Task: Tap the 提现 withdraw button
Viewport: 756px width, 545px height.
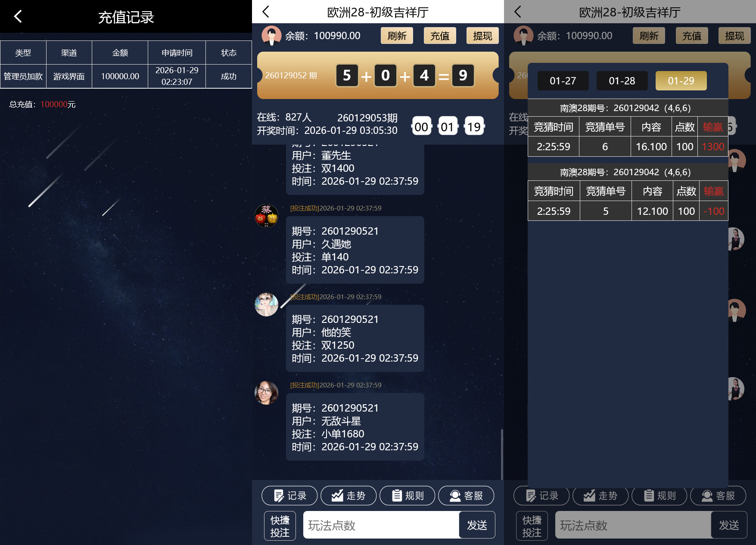Action: tap(482, 36)
